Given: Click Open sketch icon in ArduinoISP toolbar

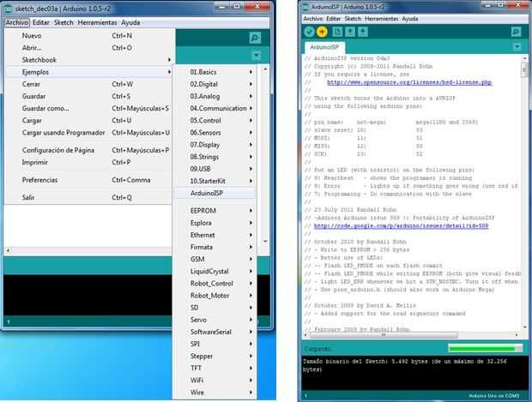Looking at the screenshot, I should [350, 32].
